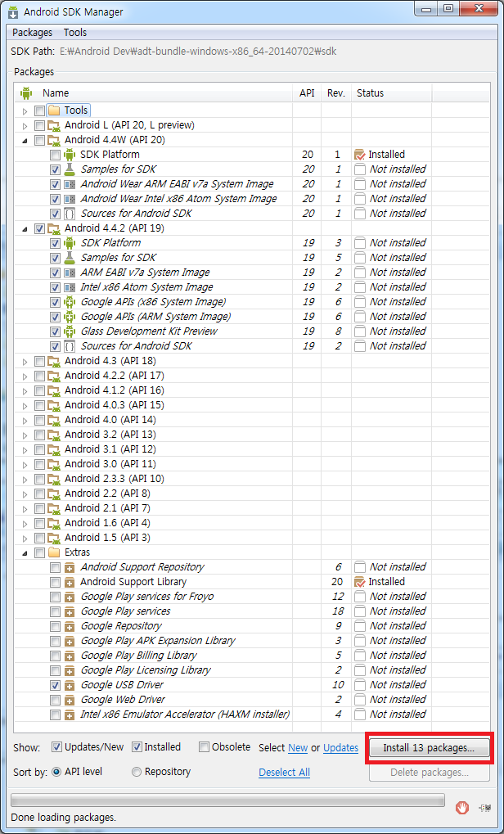
Task: Click the Not installed status icon for Google Web Driver
Action: 361,700
